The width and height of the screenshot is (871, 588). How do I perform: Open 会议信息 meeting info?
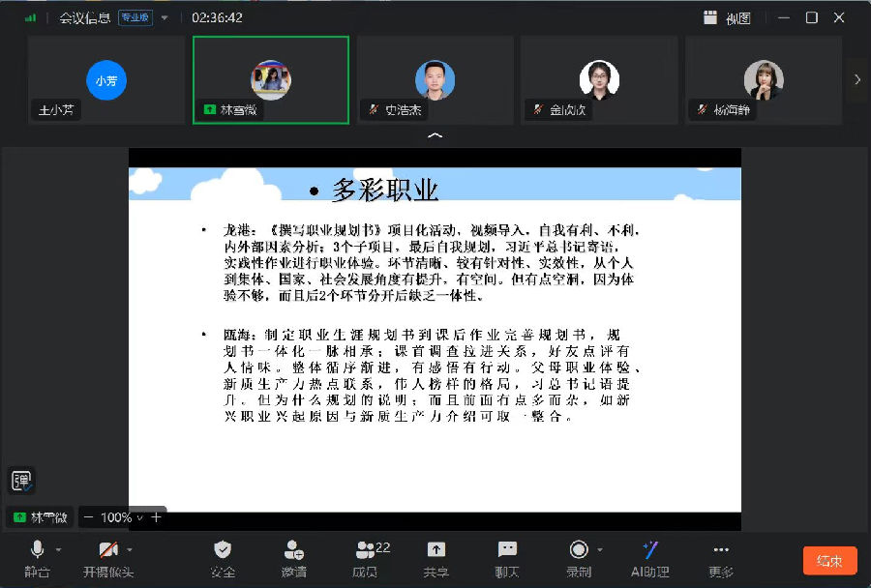point(85,17)
